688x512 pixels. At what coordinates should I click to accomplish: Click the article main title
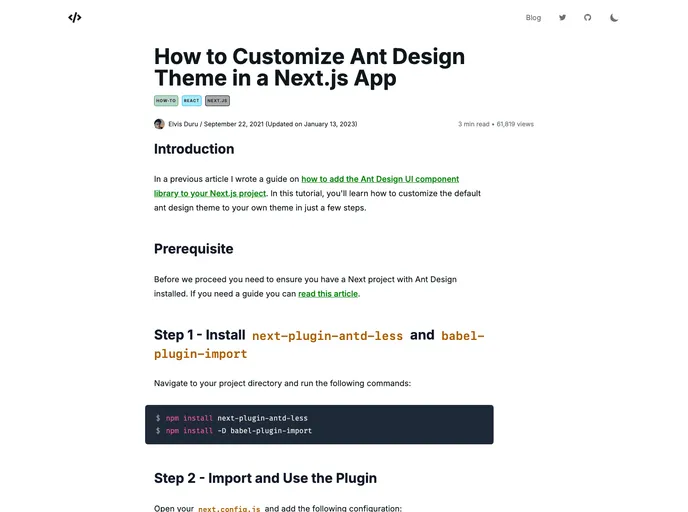(309, 68)
